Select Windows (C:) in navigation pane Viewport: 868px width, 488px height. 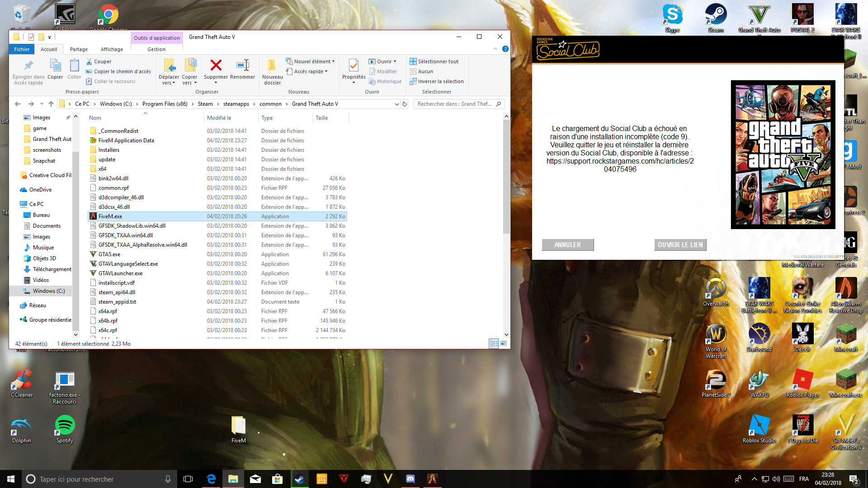43,291
